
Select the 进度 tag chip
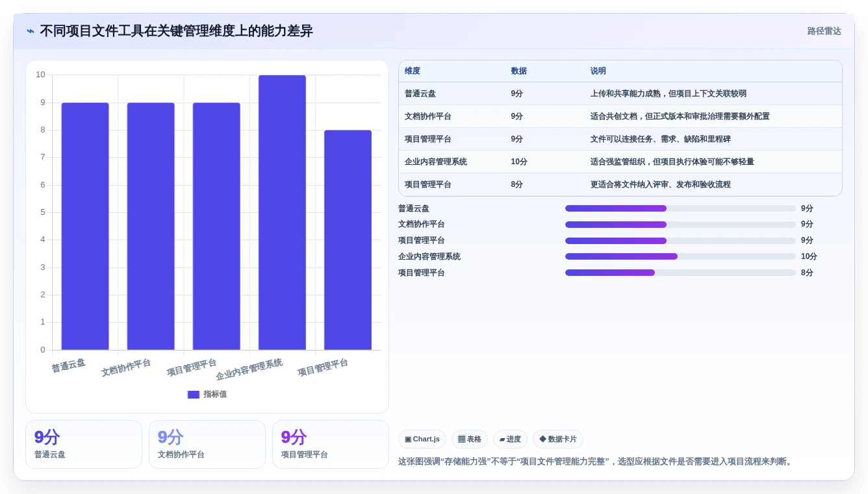click(510, 439)
